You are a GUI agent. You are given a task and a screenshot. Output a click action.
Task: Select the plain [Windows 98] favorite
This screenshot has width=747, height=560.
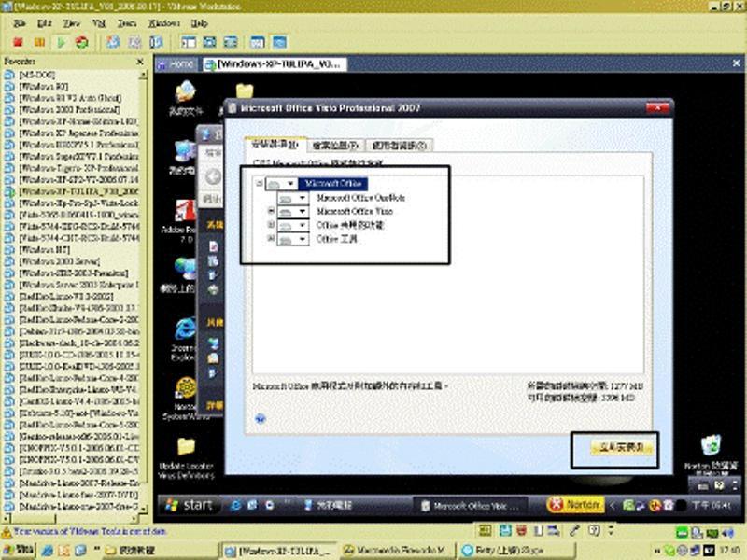point(43,86)
